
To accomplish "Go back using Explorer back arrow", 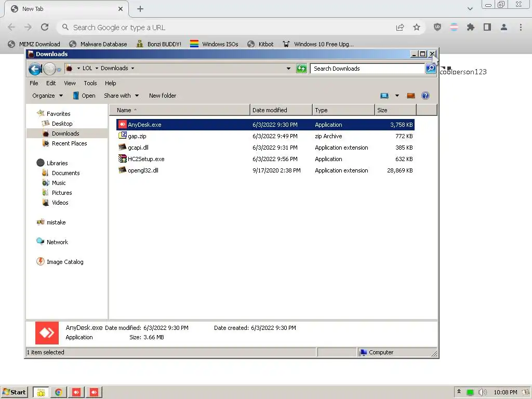I will tap(35, 69).
